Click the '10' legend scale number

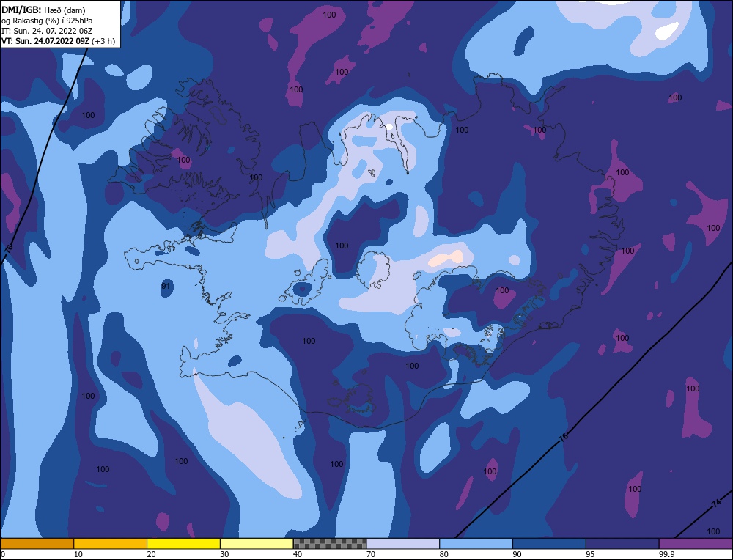78,554
